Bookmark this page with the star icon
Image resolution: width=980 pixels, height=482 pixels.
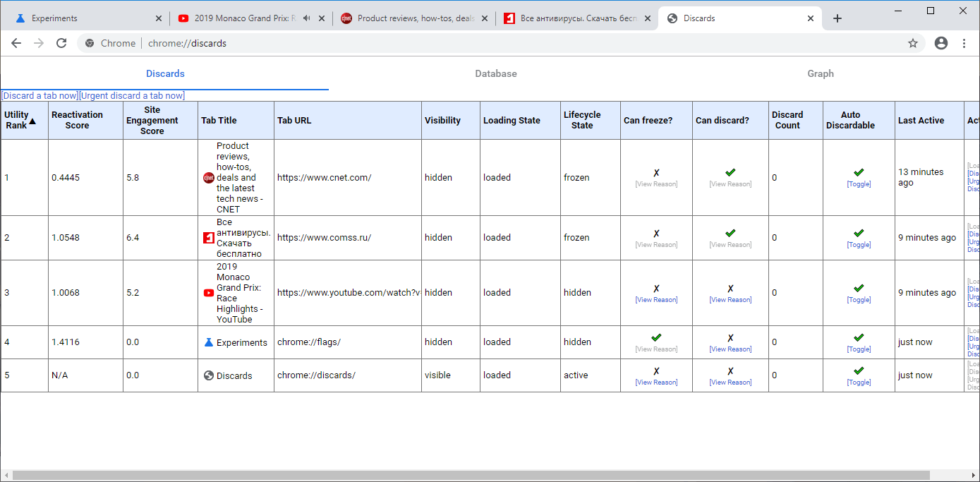coord(913,43)
